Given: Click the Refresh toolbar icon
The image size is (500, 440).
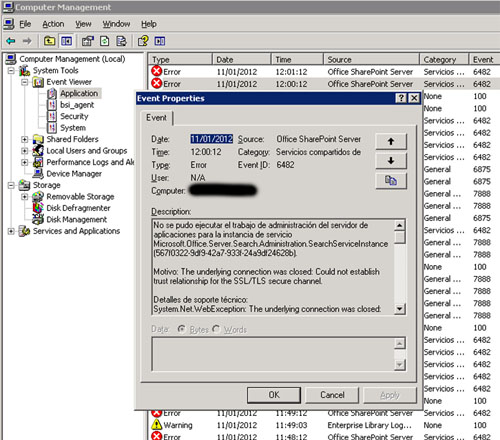Looking at the screenshot, I should [105, 41].
